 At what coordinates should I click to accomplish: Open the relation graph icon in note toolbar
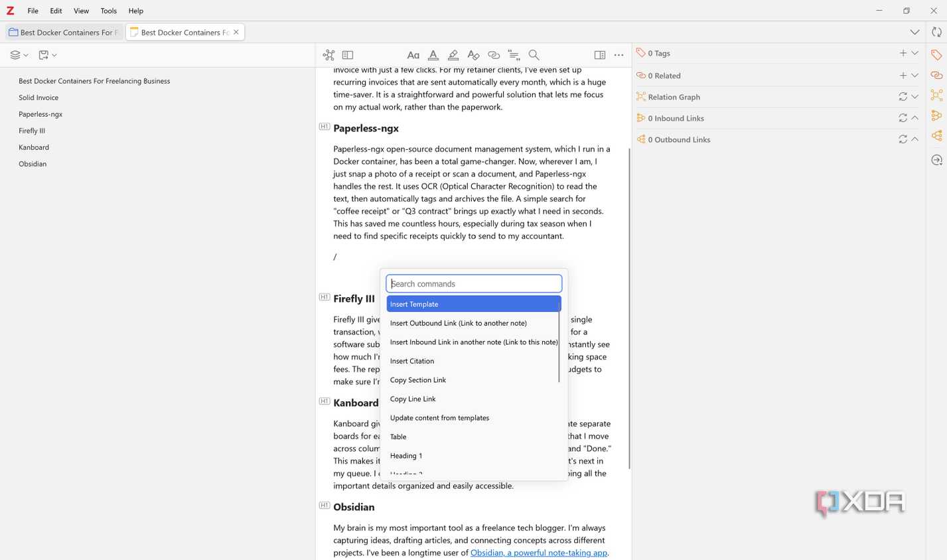coord(328,55)
